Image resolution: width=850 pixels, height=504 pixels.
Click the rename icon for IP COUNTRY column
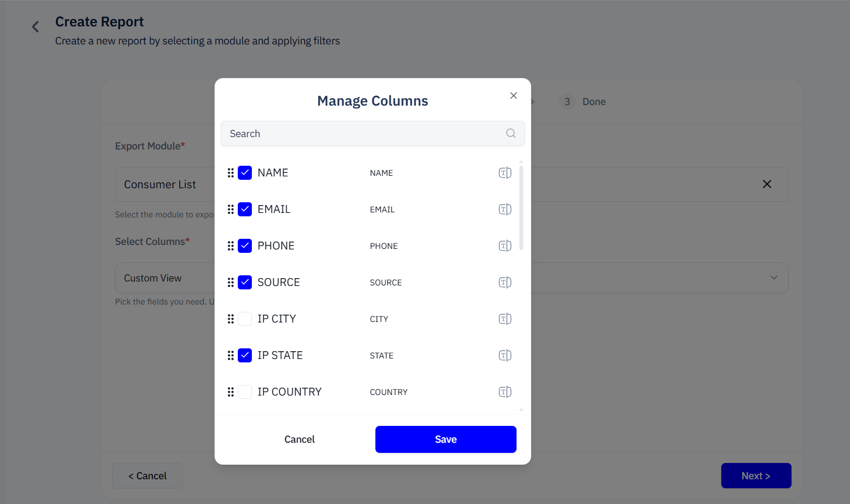click(505, 392)
